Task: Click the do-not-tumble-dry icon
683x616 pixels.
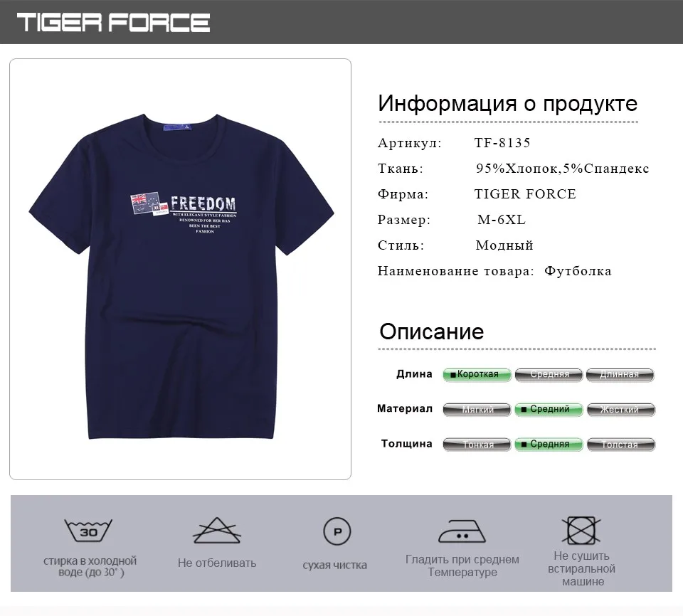Action: click(x=581, y=530)
